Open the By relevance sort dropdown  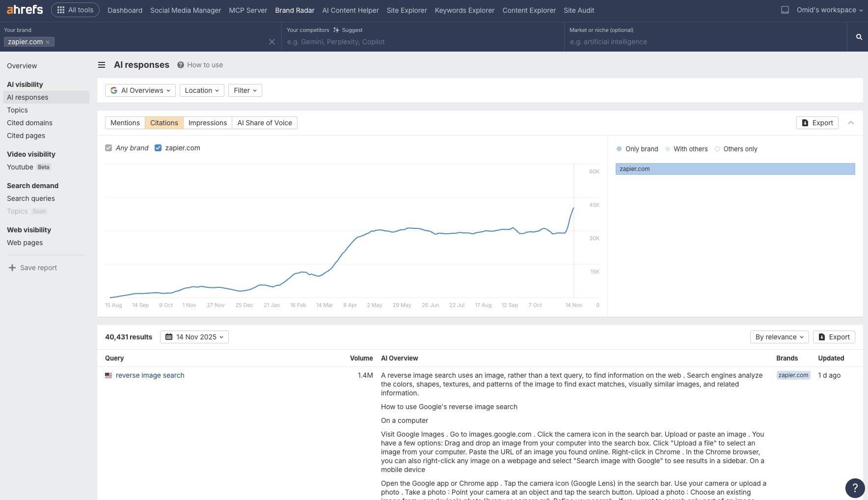[x=780, y=337]
